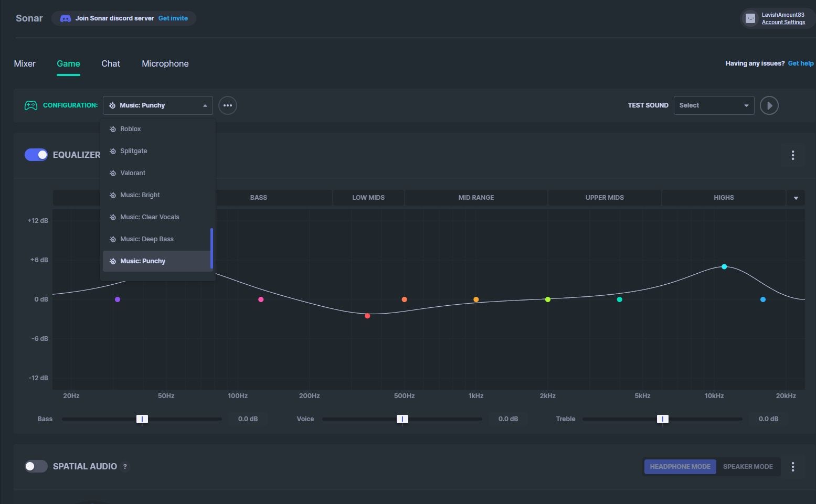
Task: Turn off the Equalizer switch
Action: [x=36, y=155]
